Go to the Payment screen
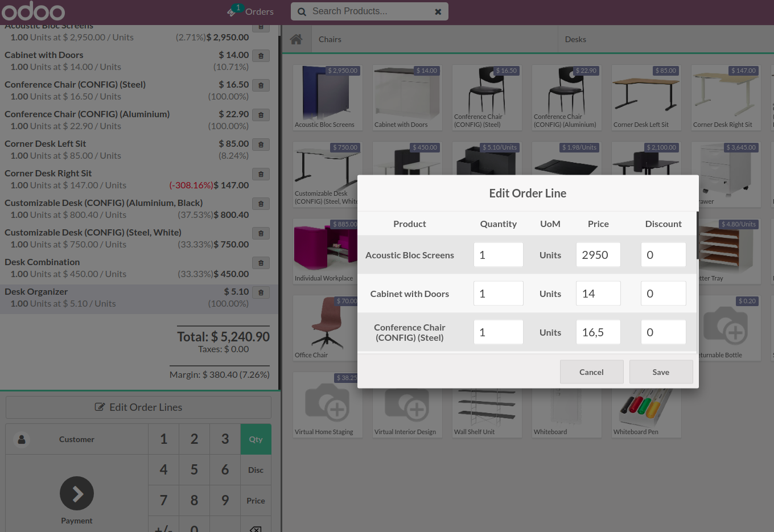The width and height of the screenshot is (774, 532). pos(77,493)
